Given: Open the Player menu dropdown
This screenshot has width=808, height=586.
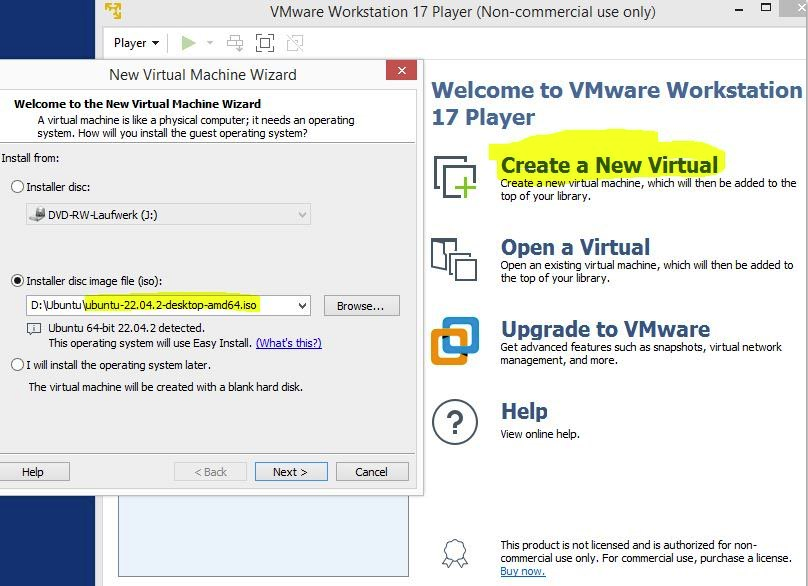Looking at the screenshot, I should [136, 43].
